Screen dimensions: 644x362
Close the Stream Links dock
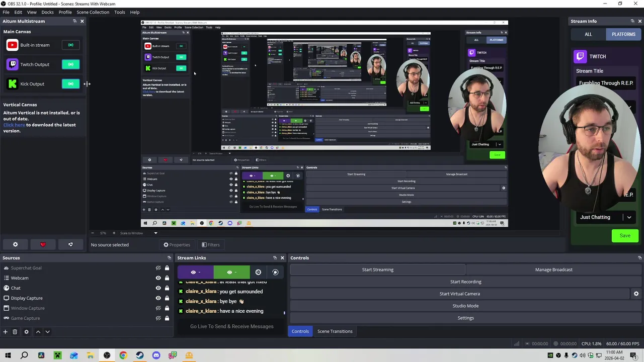point(282,258)
